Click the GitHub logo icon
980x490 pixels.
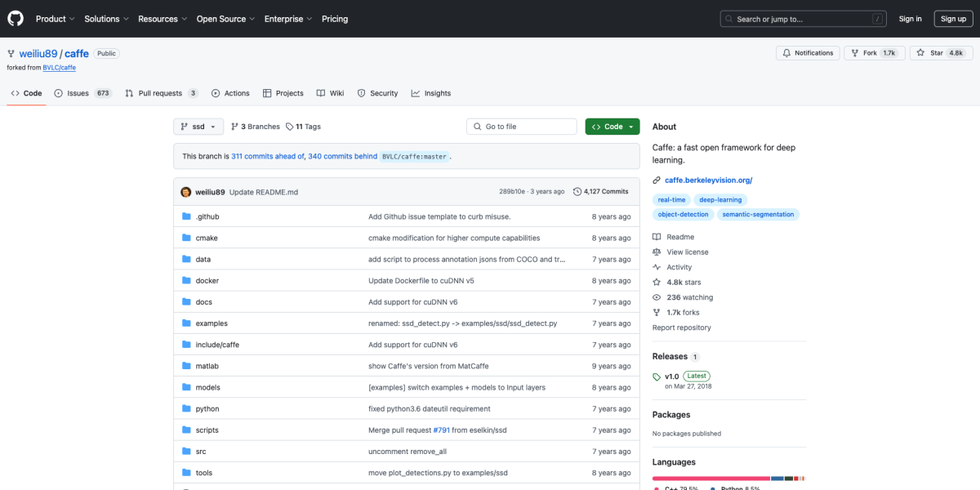click(16, 19)
